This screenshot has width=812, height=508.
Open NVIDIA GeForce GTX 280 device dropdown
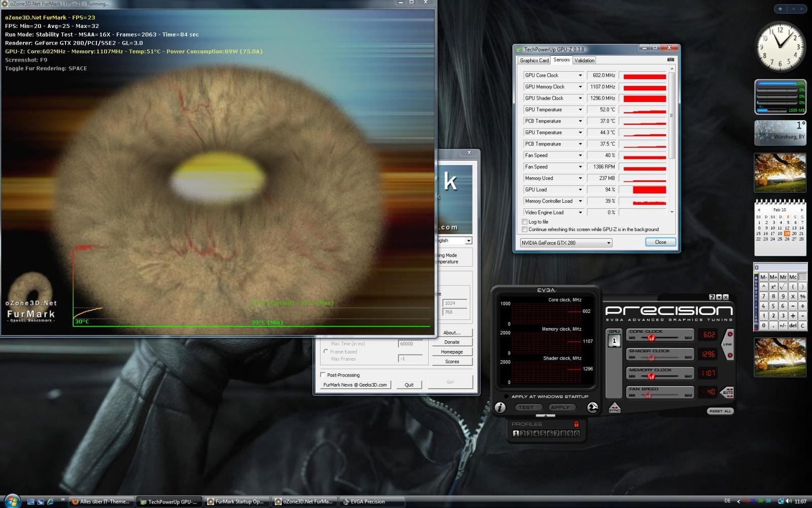point(566,243)
